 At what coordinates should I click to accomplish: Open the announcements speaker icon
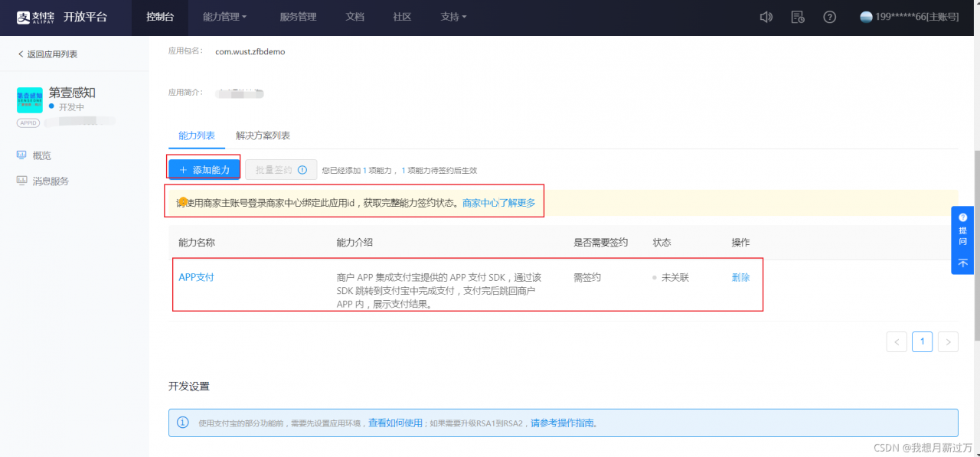point(766,17)
